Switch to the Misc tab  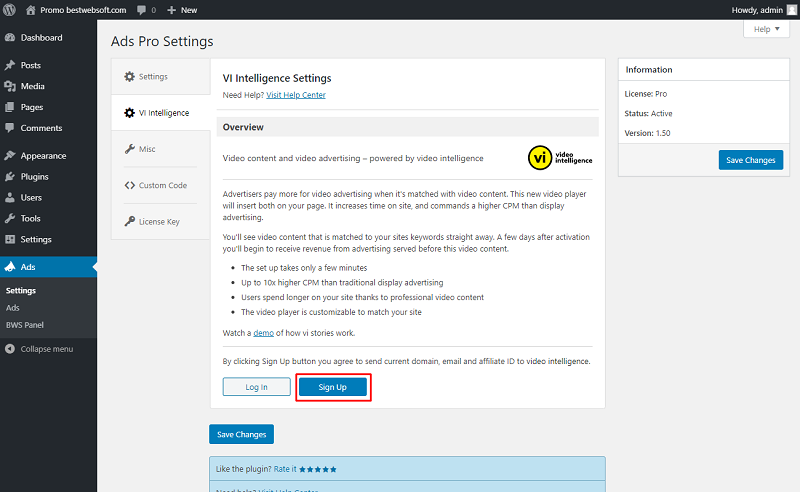coord(160,149)
